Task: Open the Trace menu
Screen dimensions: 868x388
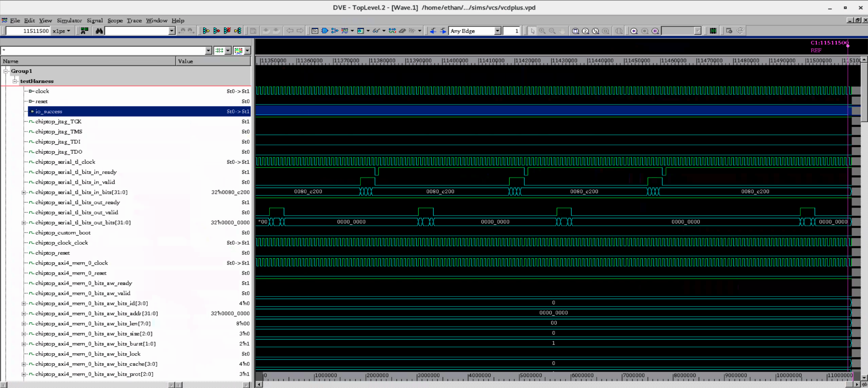Action: (x=134, y=20)
